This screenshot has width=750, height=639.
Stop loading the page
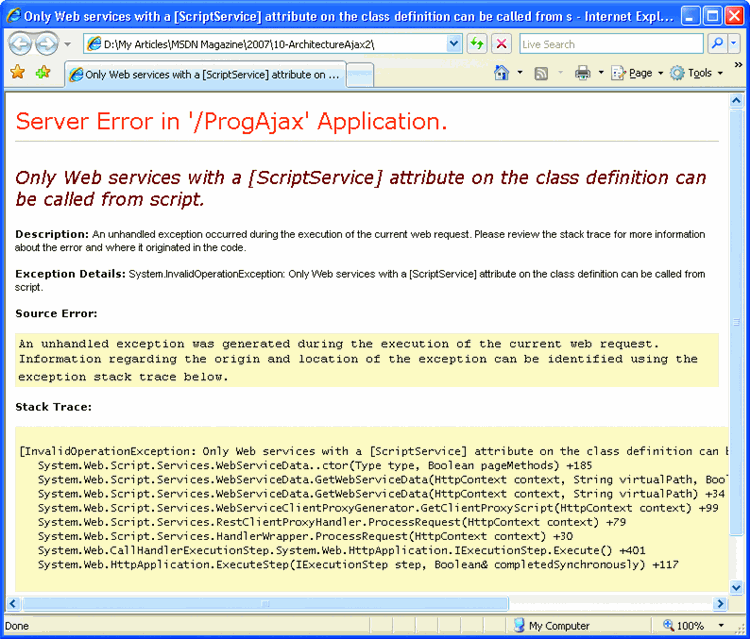[501, 44]
